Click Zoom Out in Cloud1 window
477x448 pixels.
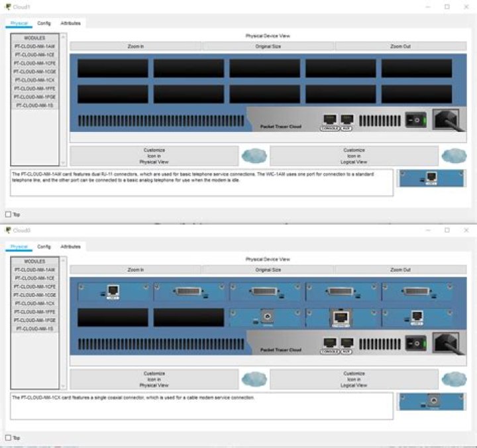(x=401, y=46)
